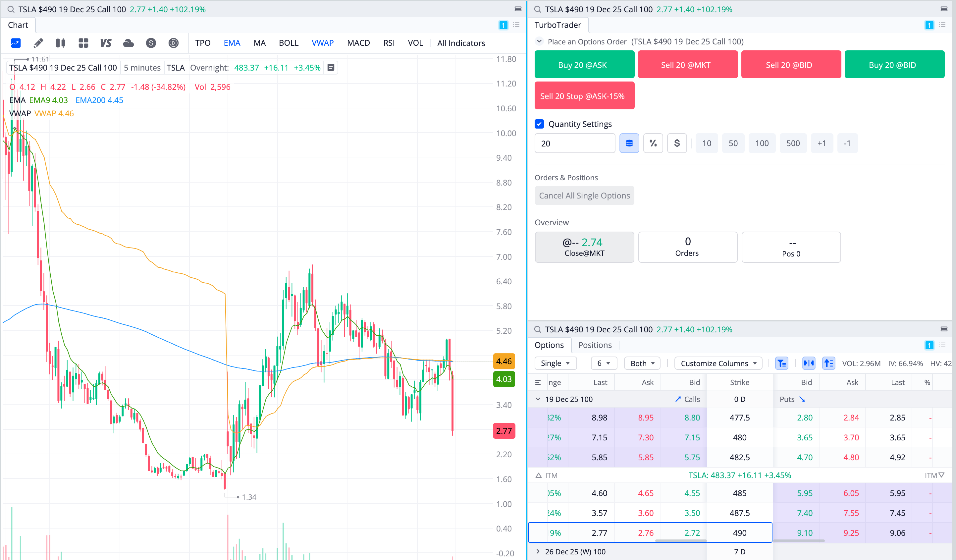Click the options chain filter icon
Image resolution: width=956 pixels, height=560 pixels.
(781, 363)
